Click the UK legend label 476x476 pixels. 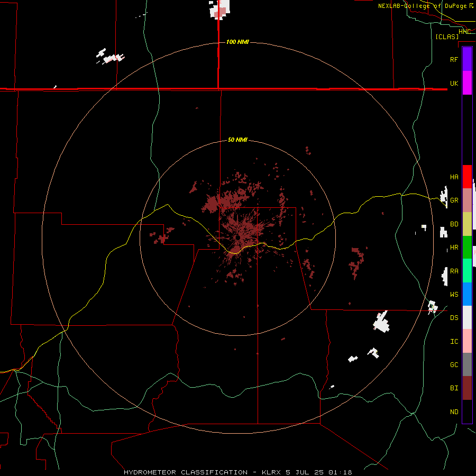click(x=454, y=83)
